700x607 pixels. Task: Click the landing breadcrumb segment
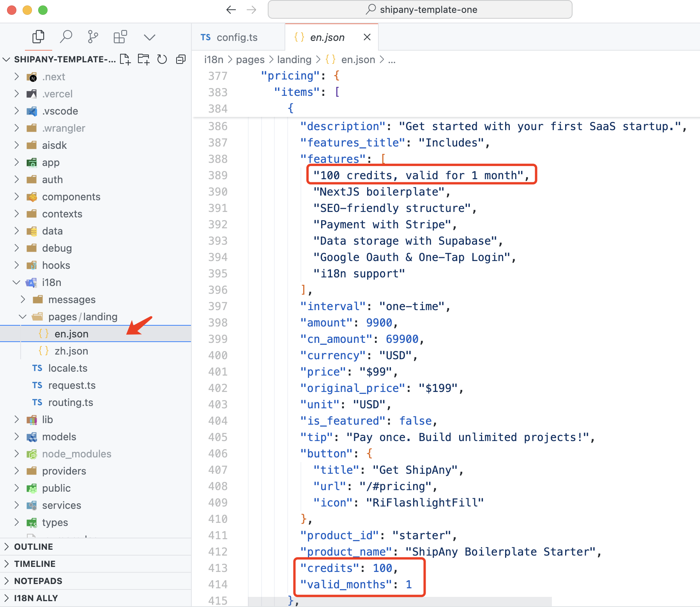coord(294,60)
